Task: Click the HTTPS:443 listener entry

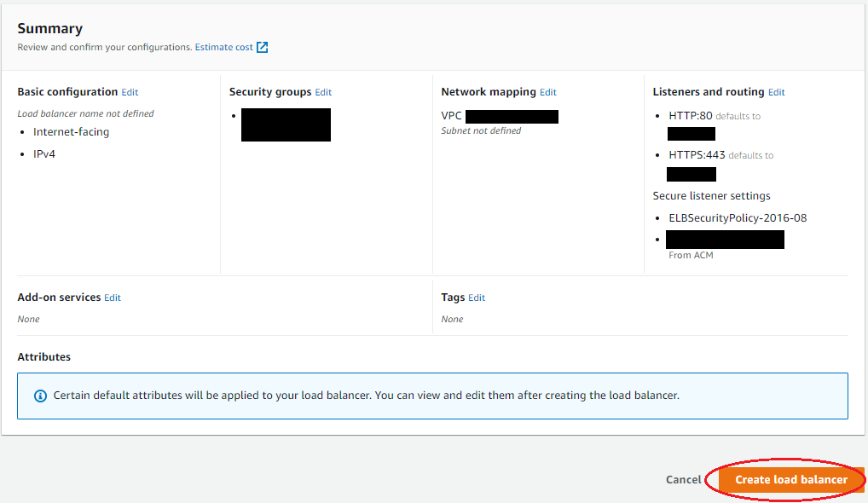Action: pos(697,155)
